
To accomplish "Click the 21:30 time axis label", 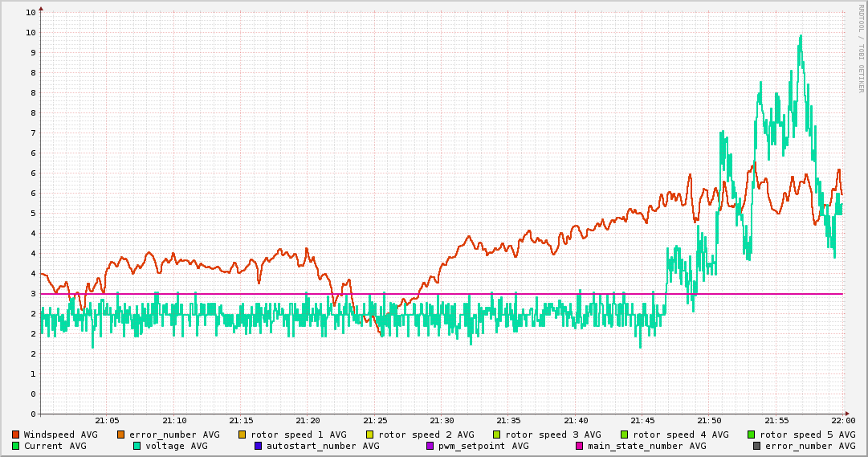I will click(x=442, y=421).
